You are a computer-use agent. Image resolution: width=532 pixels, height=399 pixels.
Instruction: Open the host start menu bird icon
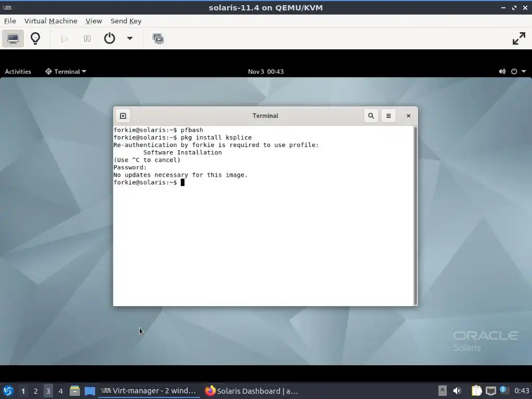[x=8, y=391]
